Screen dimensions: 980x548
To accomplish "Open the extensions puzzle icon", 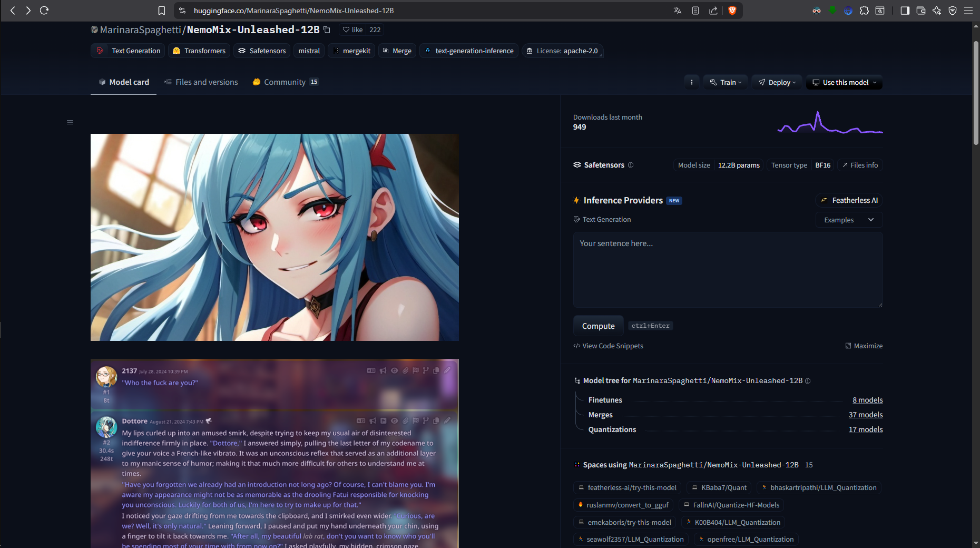I will [x=864, y=10].
